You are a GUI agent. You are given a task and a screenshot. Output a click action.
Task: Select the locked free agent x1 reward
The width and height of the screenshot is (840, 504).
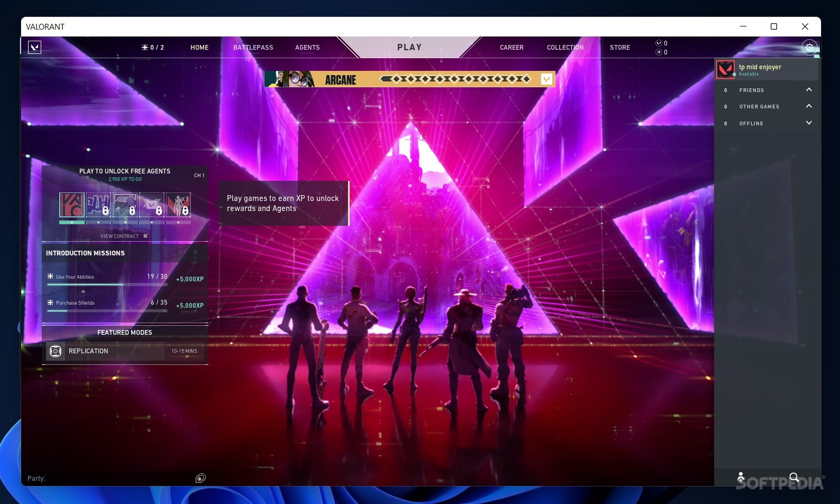(178, 205)
